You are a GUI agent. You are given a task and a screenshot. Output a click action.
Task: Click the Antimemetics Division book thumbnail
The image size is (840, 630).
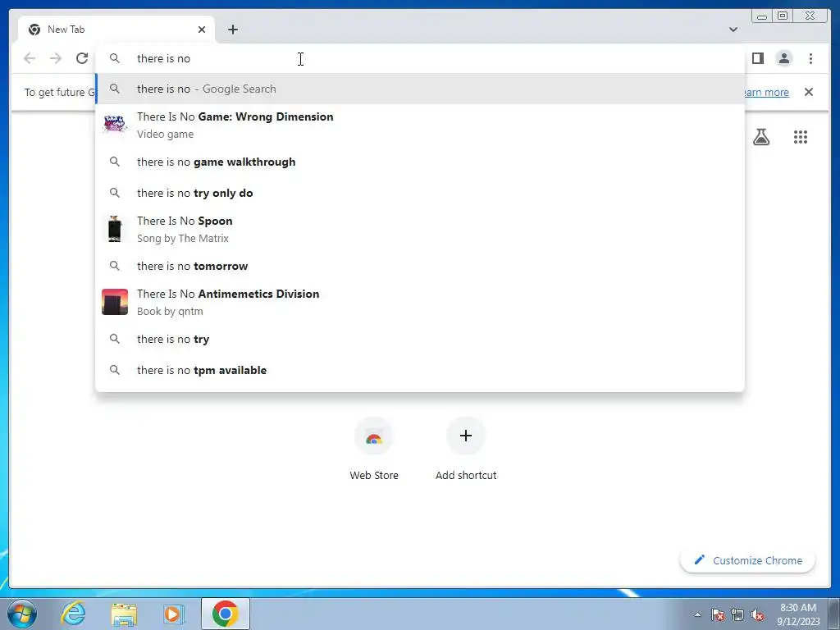click(x=115, y=302)
